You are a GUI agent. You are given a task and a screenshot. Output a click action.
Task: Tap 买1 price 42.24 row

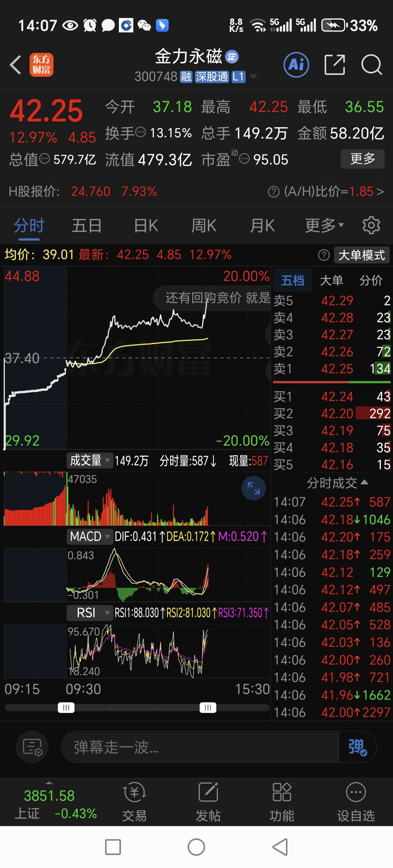(x=332, y=396)
